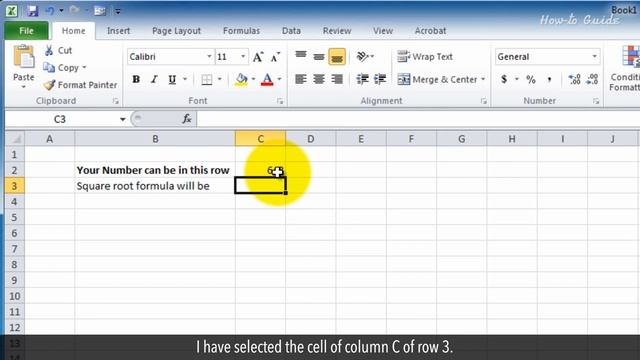Select the Format Painter brush
This screenshot has width=640, height=360.
pyautogui.click(x=80, y=85)
